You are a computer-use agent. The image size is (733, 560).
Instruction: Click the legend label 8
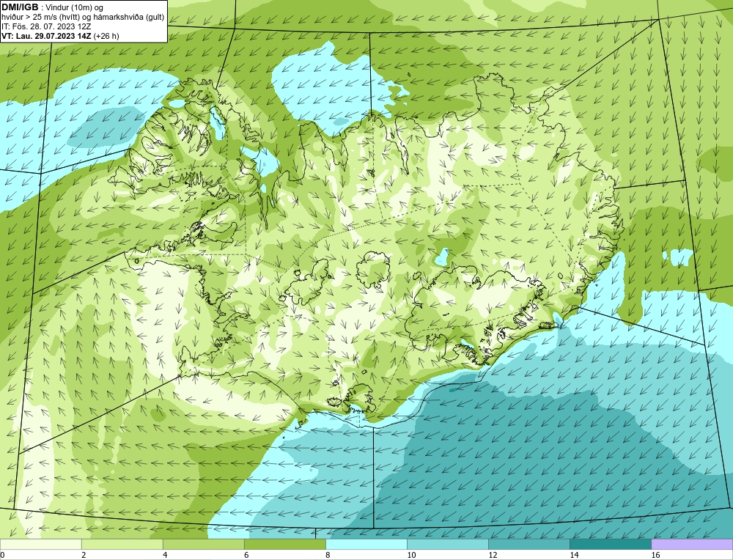328,555
